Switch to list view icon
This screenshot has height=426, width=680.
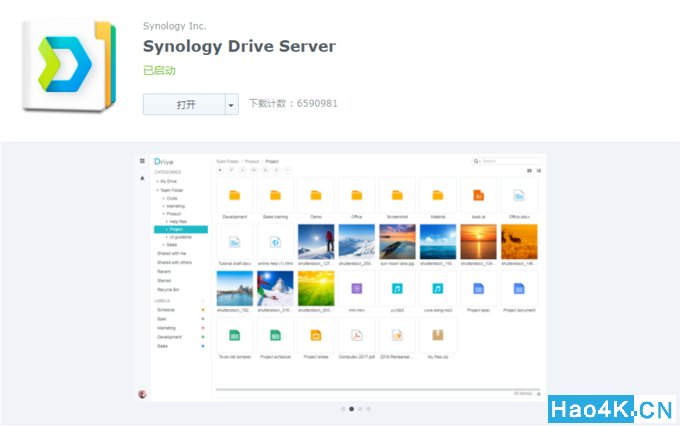539,170
